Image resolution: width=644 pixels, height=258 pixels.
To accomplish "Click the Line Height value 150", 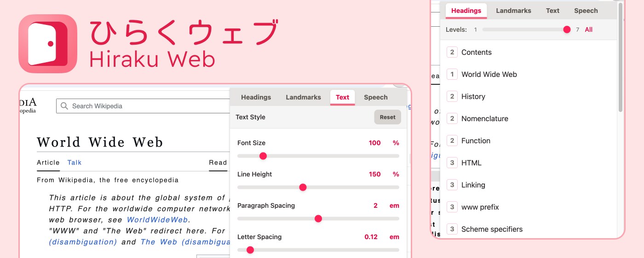I will [x=374, y=174].
